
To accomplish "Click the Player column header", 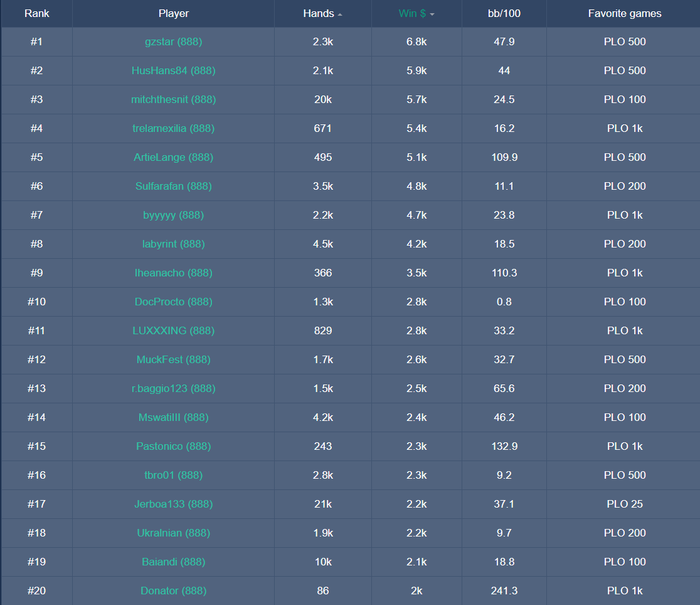I will [x=173, y=14].
